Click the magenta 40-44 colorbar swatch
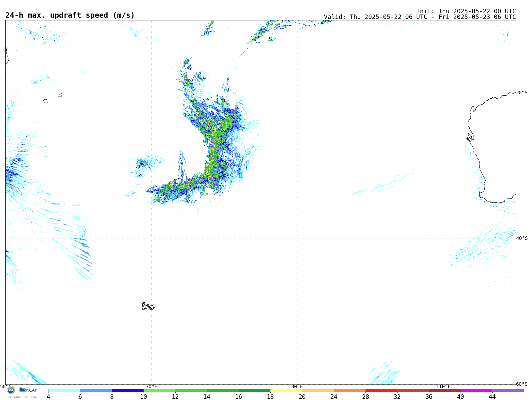 [x=476, y=390]
